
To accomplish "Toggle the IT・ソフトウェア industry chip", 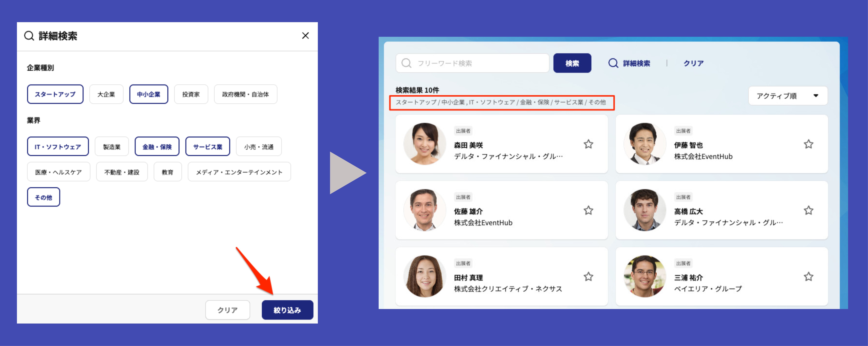I will 58,146.
